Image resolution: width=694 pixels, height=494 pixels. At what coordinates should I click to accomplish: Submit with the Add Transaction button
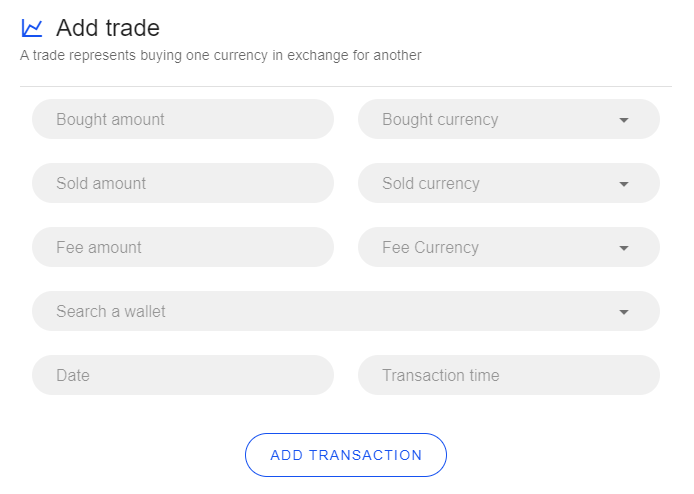click(x=346, y=455)
